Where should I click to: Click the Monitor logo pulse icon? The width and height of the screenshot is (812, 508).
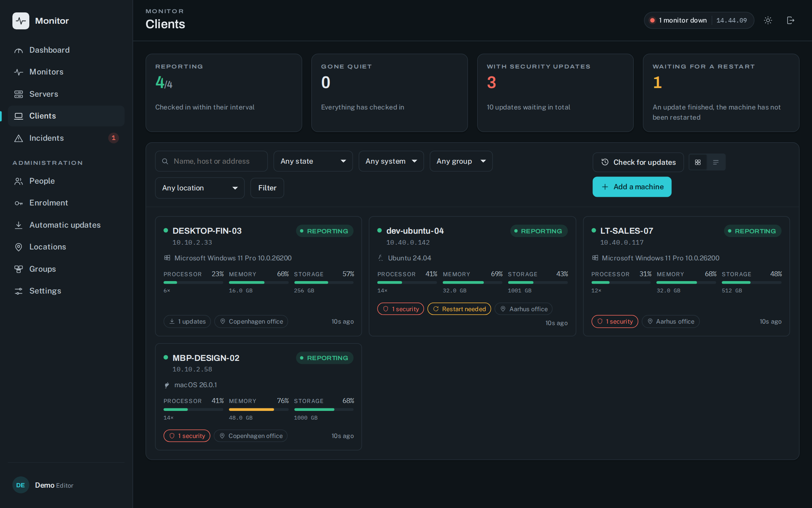21,21
